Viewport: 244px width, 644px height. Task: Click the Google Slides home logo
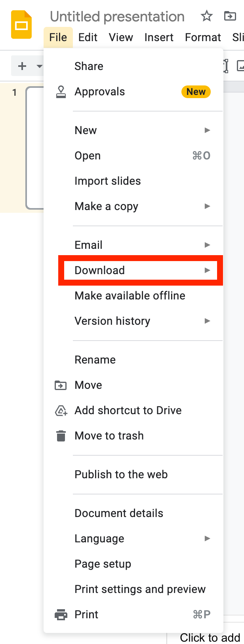(x=21, y=25)
